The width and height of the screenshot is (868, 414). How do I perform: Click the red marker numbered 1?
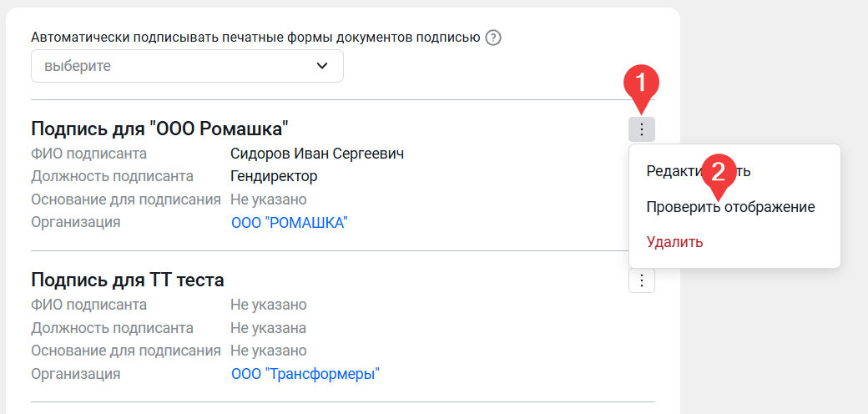click(x=641, y=84)
